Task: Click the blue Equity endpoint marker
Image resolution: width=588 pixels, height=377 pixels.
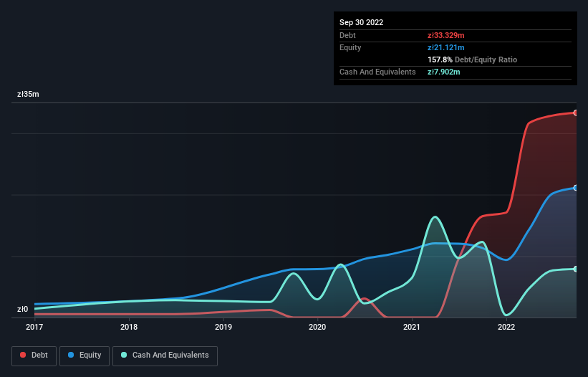Action: click(x=576, y=188)
